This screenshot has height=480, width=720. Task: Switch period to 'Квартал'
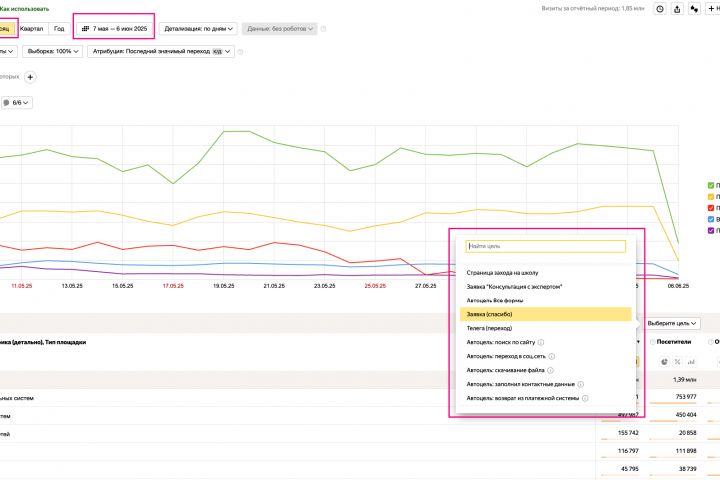pyautogui.click(x=30, y=29)
